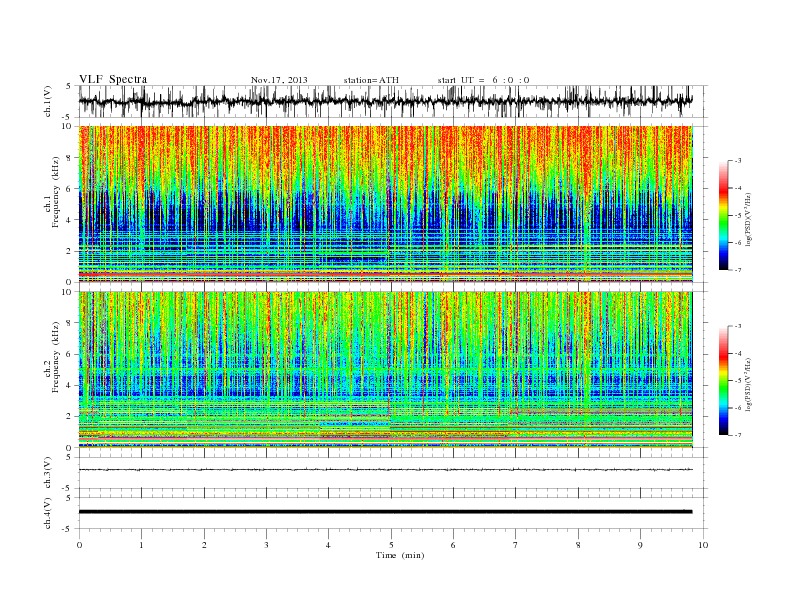Click the ch.1 "Frequency (kHz)" axis title

coord(56,193)
